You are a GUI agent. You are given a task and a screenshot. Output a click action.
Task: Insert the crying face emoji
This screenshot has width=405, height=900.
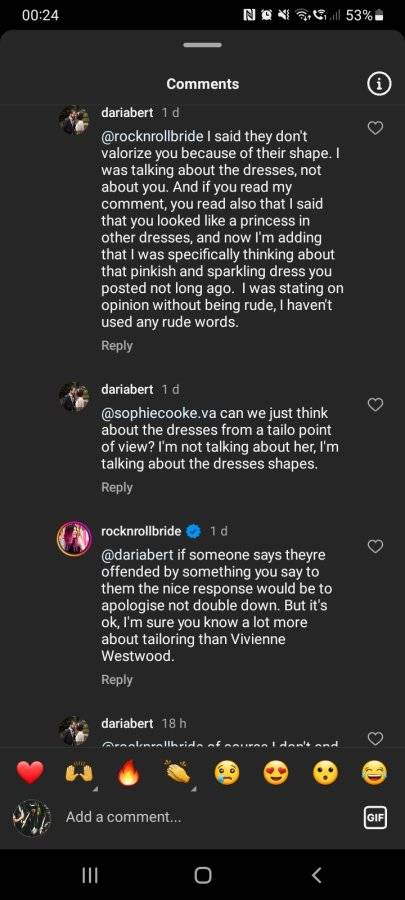coord(227,774)
